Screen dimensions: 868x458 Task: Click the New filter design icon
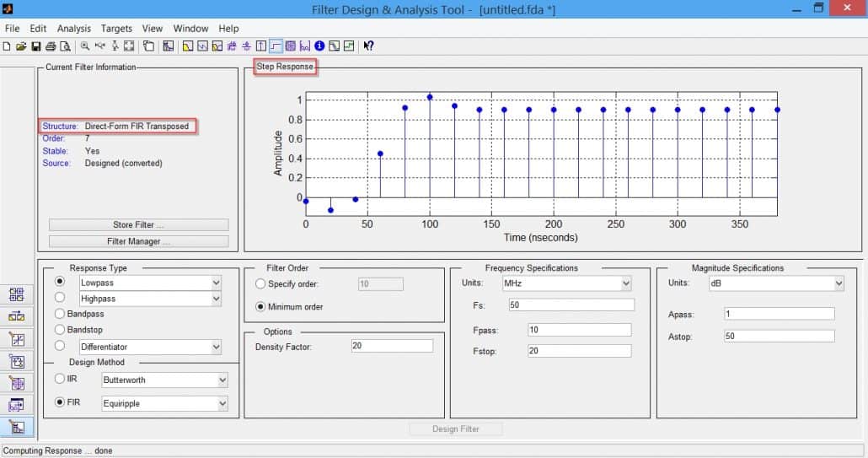(x=7, y=46)
